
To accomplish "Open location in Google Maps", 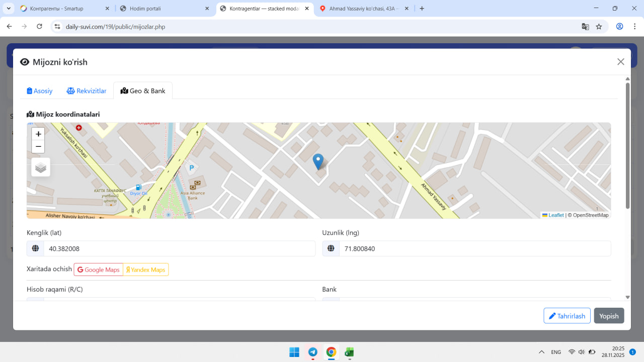I will coord(99,270).
